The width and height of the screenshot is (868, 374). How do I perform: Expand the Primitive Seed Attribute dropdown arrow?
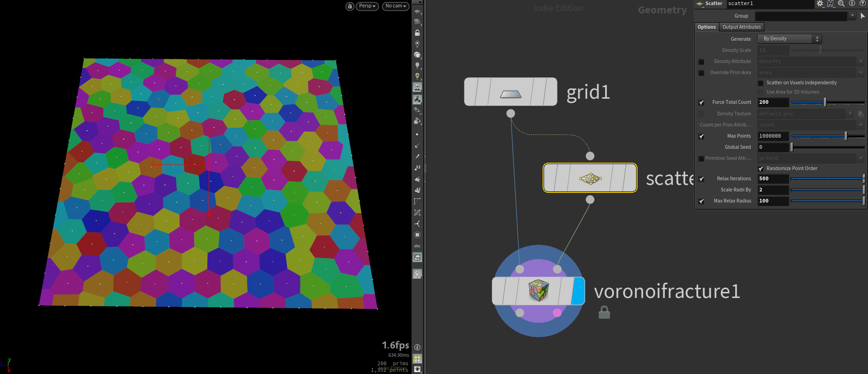(x=861, y=158)
